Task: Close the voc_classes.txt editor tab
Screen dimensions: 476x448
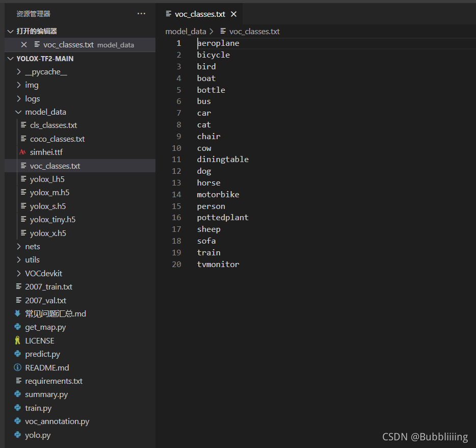Action: tap(233, 14)
